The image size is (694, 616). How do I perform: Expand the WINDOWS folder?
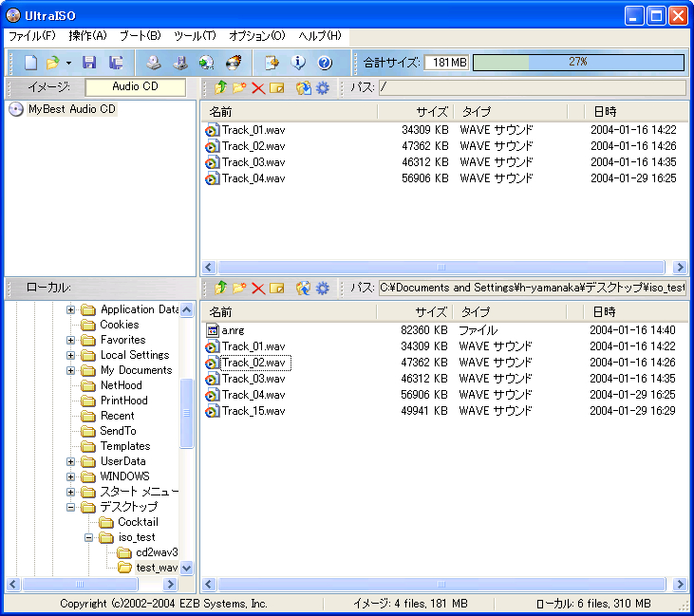point(70,476)
